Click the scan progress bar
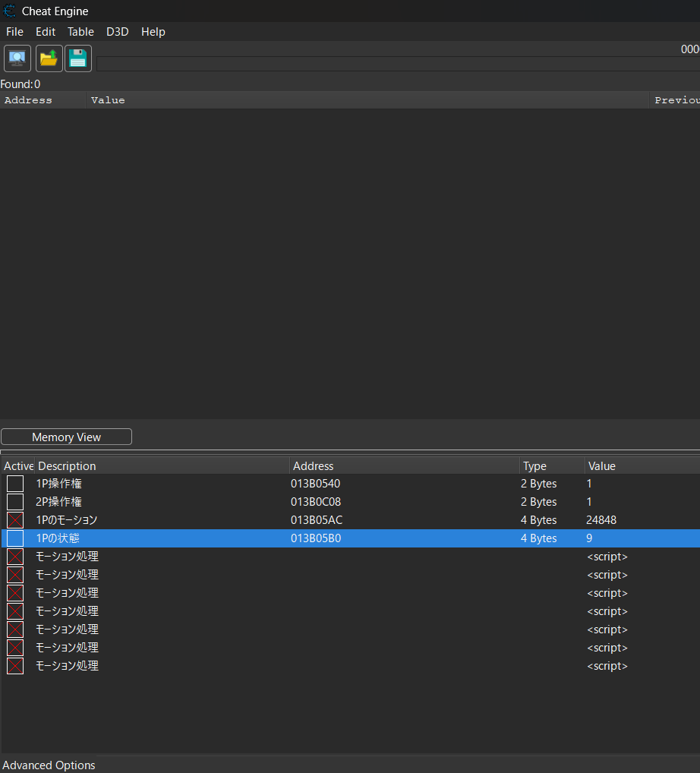 click(x=399, y=64)
